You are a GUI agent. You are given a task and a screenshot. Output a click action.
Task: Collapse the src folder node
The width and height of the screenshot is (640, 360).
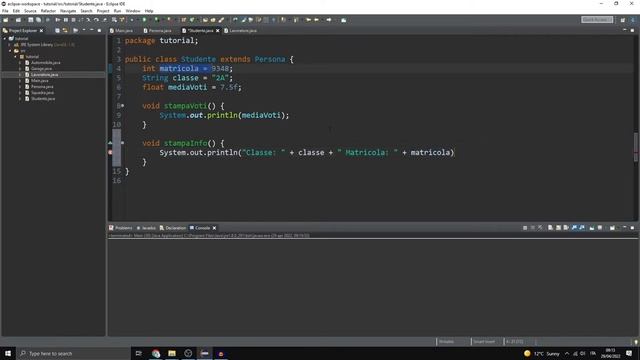[x=10, y=51]
